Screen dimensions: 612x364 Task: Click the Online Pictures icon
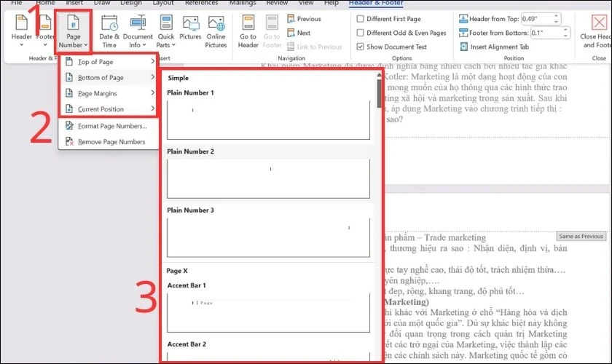point(216,32)
